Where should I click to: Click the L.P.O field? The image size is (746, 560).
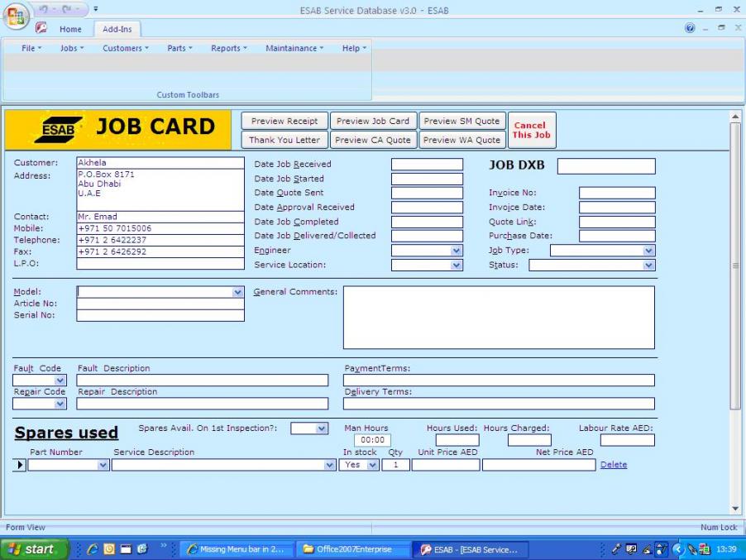pos(160,264)
